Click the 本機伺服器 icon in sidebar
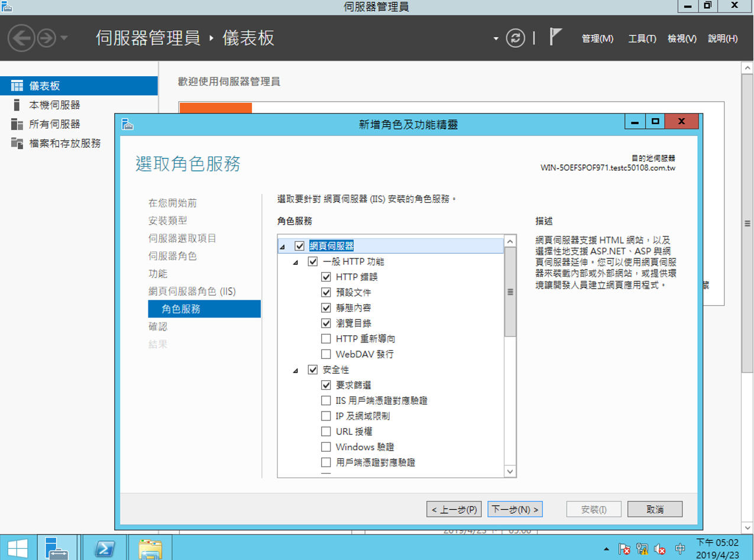The image size is (754, 560). pyautogui.click(x=17, y=105)
